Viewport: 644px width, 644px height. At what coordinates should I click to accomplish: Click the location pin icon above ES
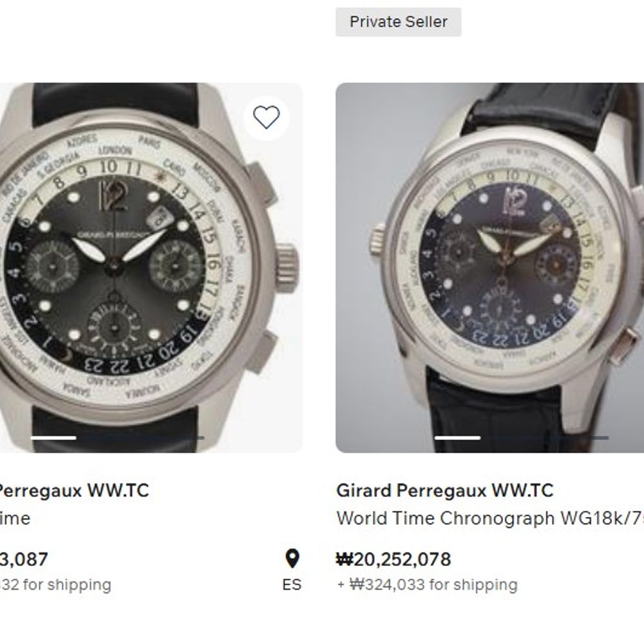point(292,558)
